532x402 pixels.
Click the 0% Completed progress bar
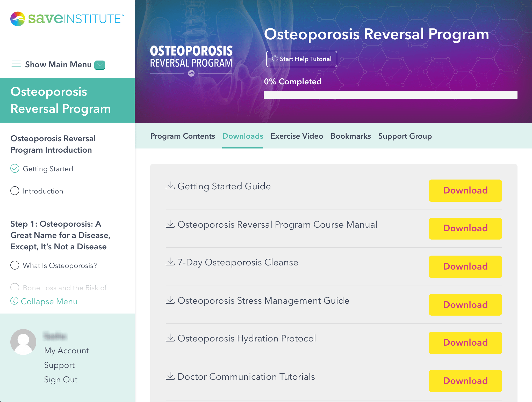(x=390, y=95)
